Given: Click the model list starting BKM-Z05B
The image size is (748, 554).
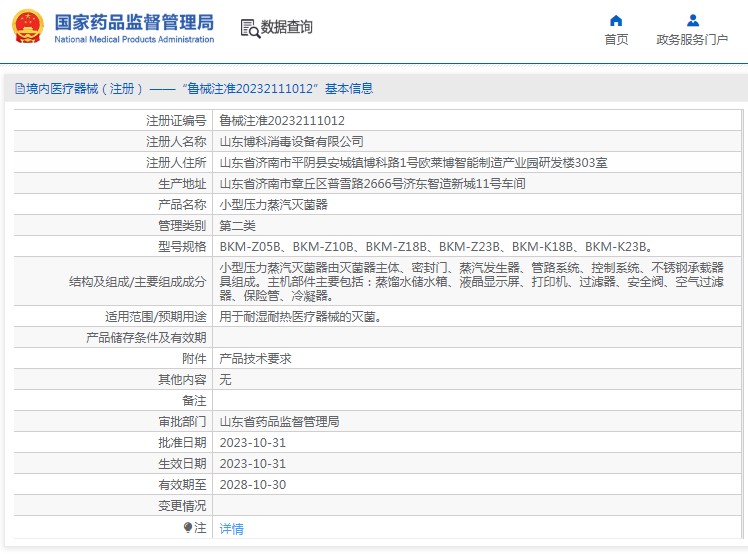Looking at the screenshot, I should click(x=436, y=247).
